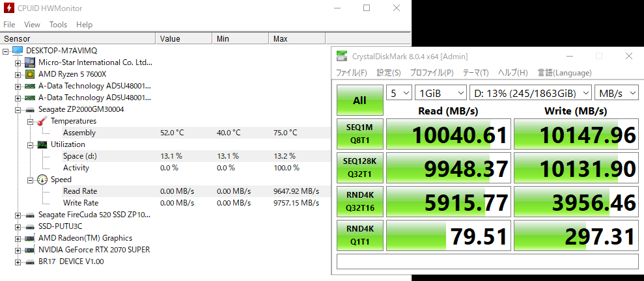Click the AMD Ryzen 5 7600X CPU icon

click(29, 74)
